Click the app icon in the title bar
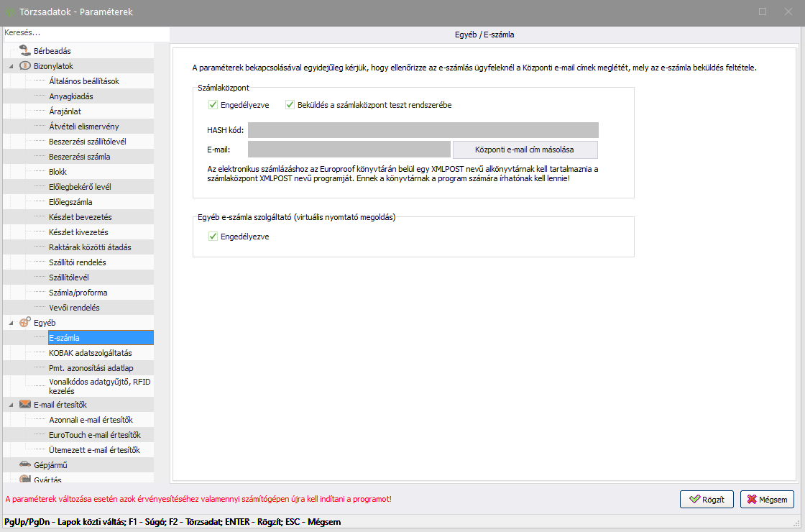This screenshot has height=532, width=805. point(10,12)
